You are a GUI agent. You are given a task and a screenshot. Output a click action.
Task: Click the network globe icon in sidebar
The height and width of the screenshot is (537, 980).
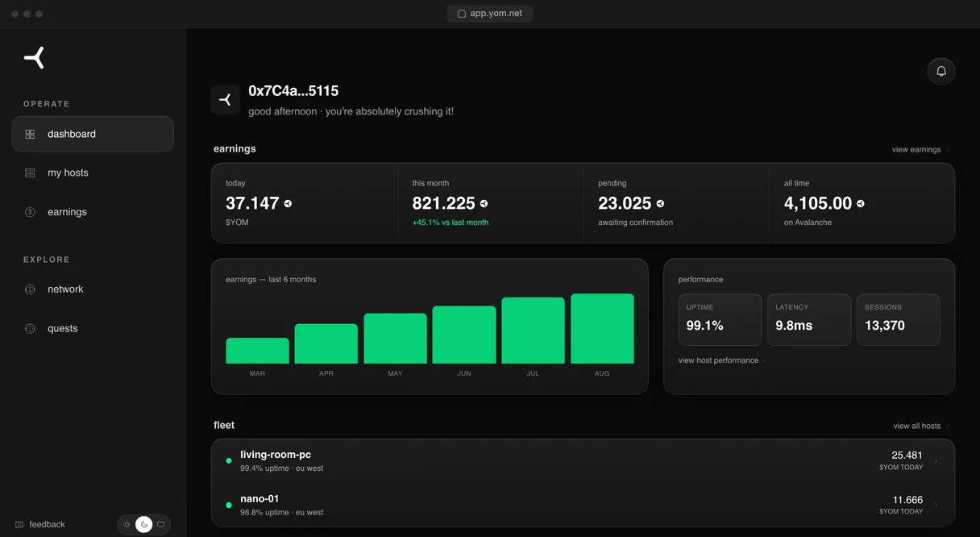point(30,289)
